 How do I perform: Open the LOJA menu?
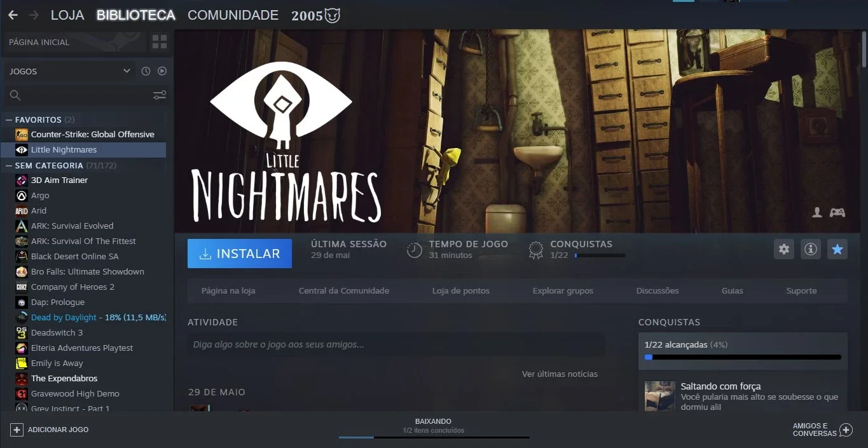tap(67, 15)
